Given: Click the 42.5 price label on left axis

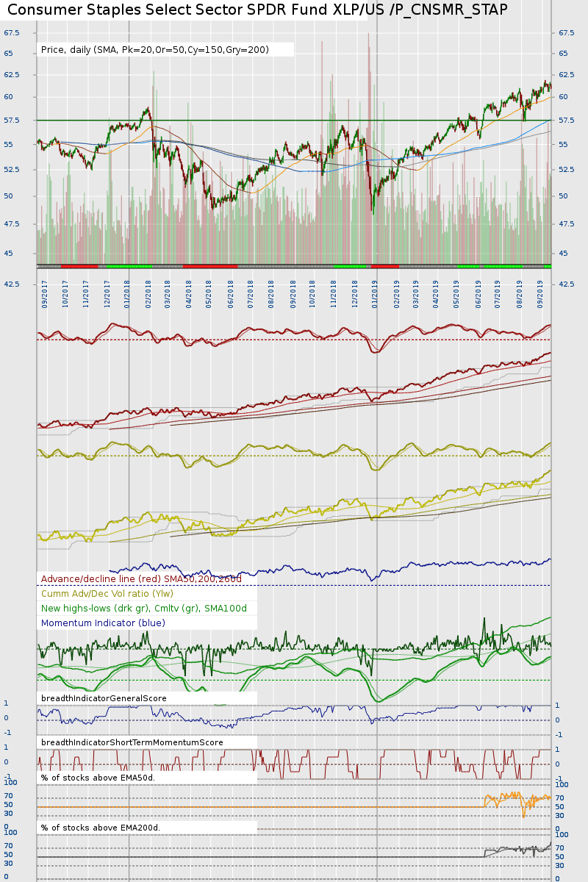Looking at the screenshot, I should click(11, 284).
